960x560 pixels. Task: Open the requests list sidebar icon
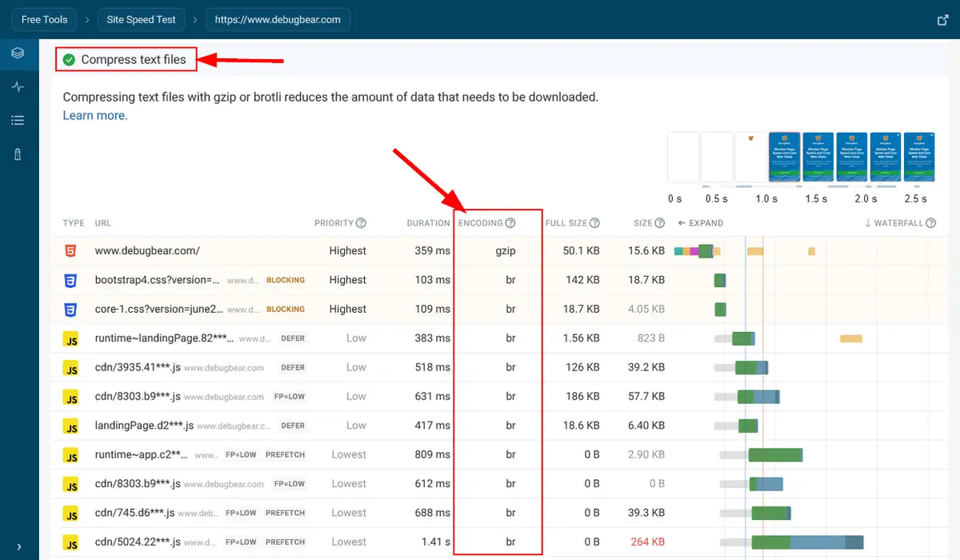click(18, 121)
